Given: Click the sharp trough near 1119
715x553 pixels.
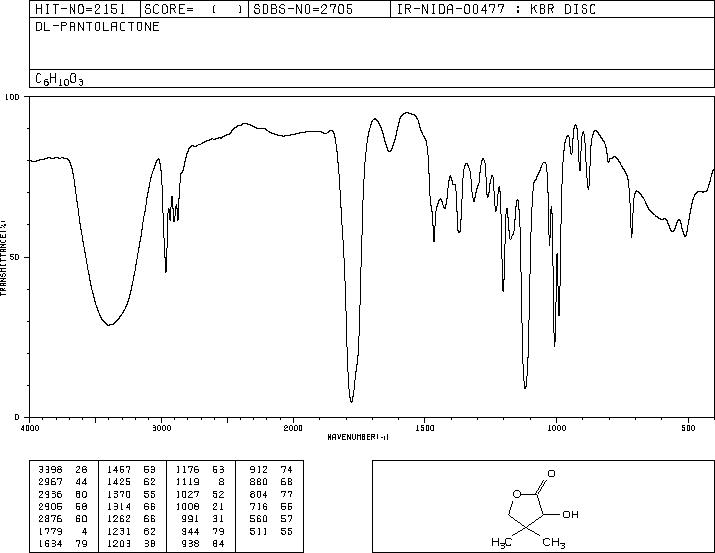Looking at the screenshot, I should [525, 388].
